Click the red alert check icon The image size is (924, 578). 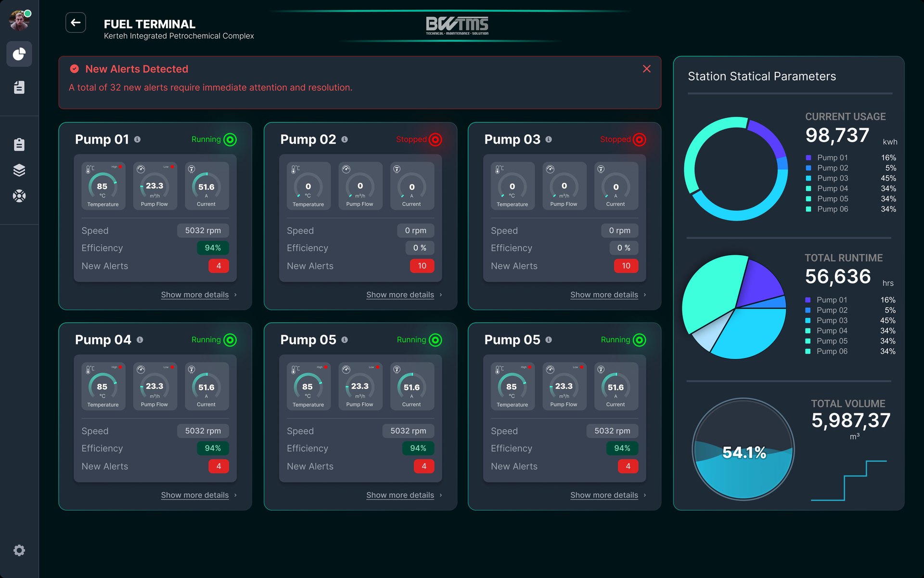click(75, 69)
